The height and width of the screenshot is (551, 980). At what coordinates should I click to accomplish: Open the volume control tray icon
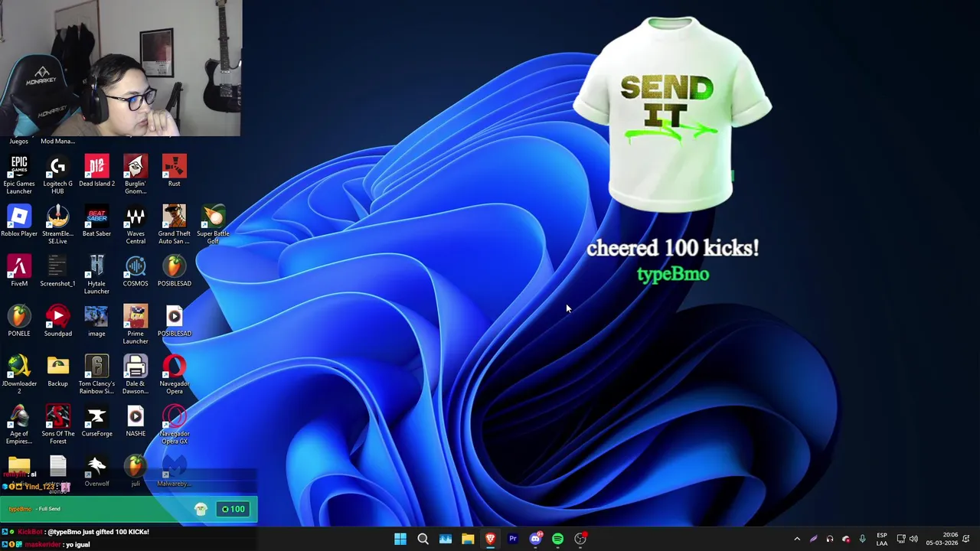pos(913,539)
